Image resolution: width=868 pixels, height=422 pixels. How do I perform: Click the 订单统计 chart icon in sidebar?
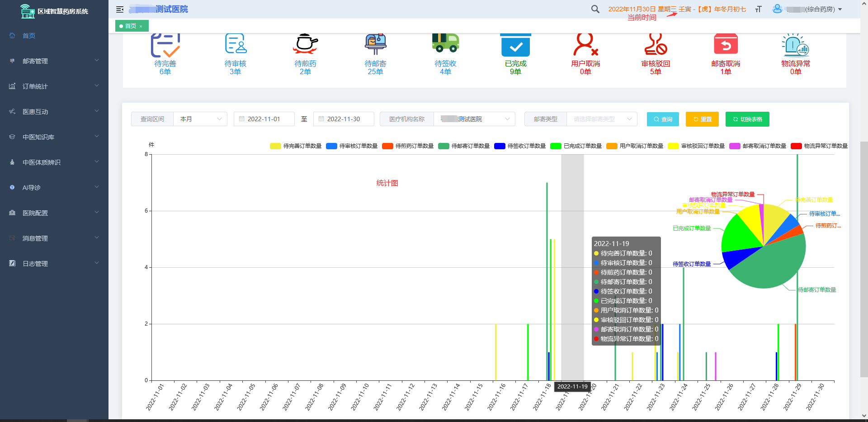point(12,86)
